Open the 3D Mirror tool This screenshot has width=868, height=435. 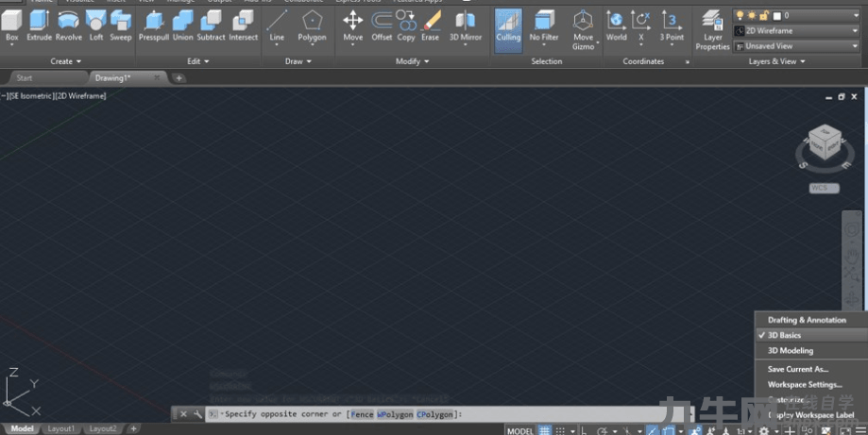[466, 26]
